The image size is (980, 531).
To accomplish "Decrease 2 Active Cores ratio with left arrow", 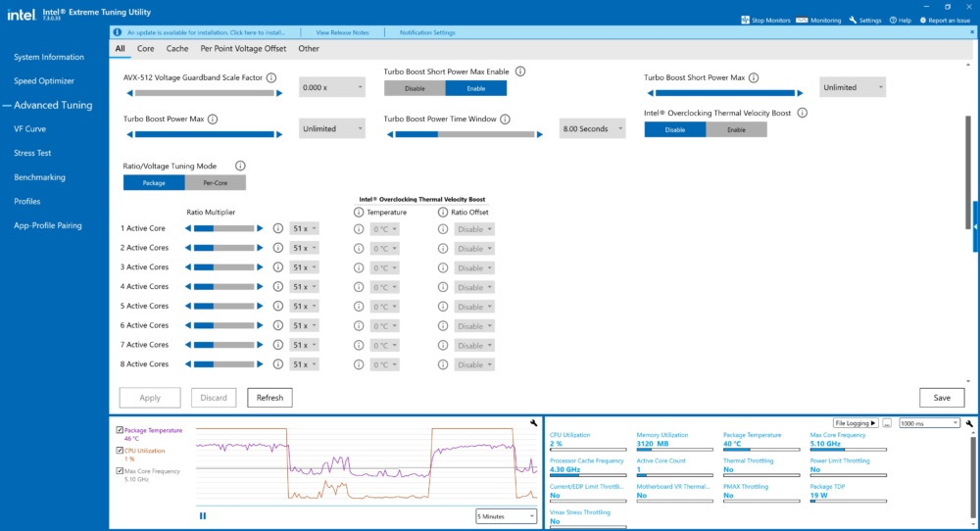I will point(188,248).
